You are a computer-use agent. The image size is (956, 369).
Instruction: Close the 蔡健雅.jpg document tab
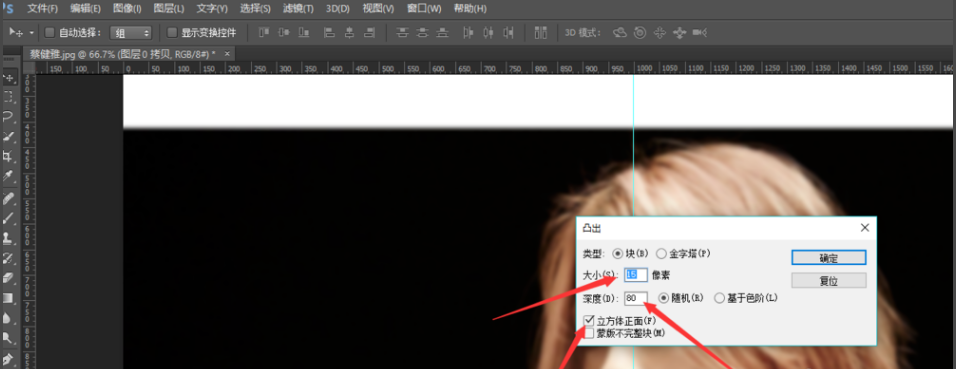227,54
